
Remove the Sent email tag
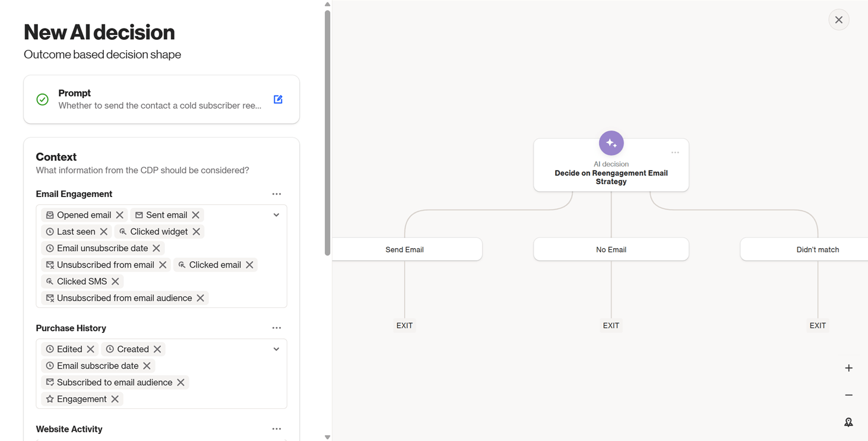point(196,215)
